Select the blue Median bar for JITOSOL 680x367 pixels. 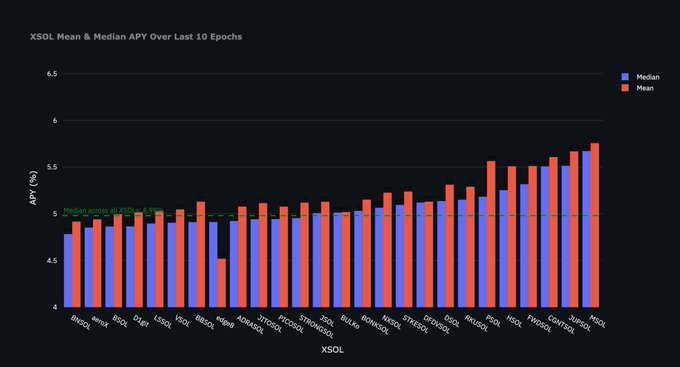pyautogui.click(x=255, y=263)
